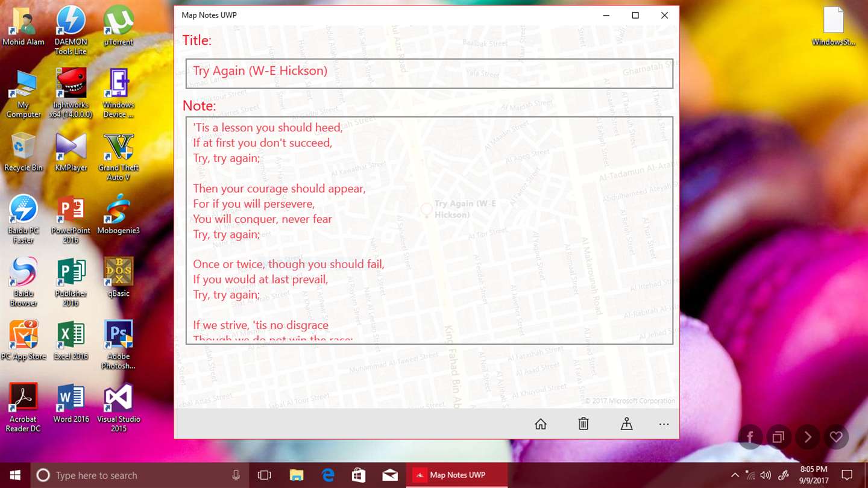Open the Windows Ink pen tray icon

coord(784,475)
